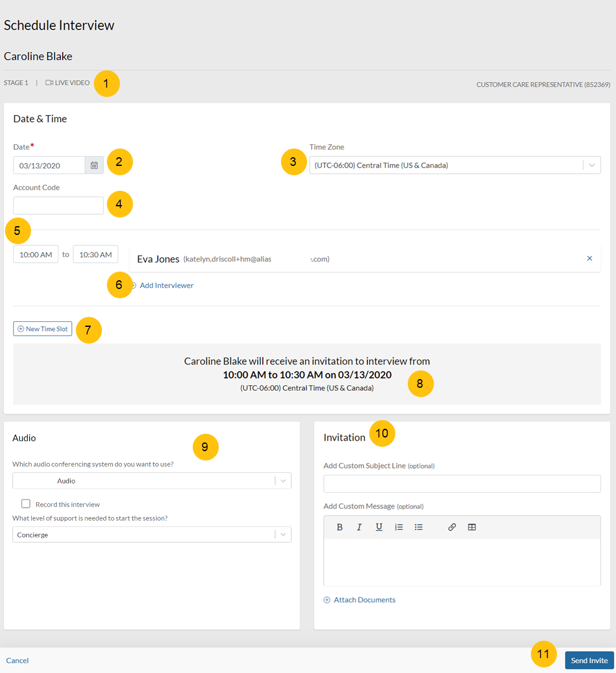Open the date picker calendar icon
Screen dimensions: 616x673
[94, 165]
